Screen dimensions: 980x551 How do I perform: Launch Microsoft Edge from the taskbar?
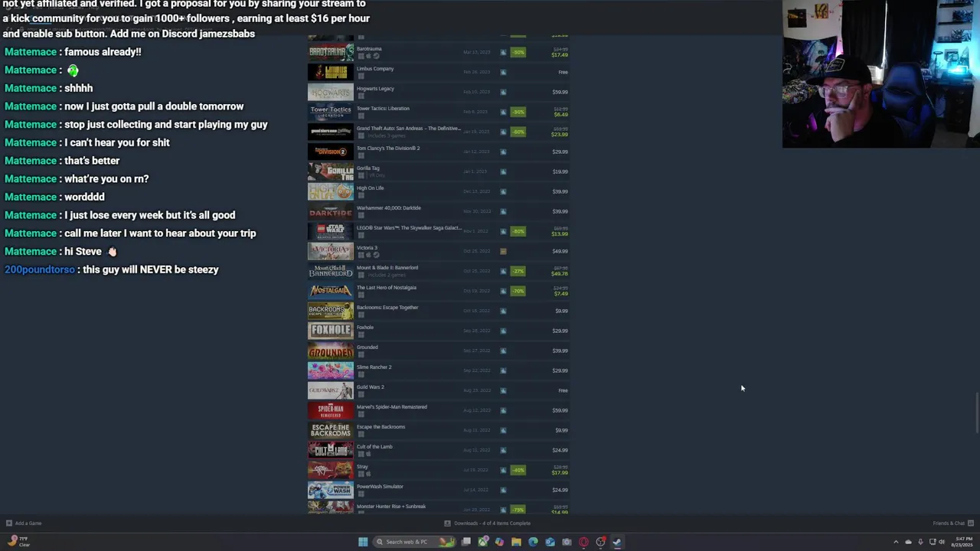coord(533,542)
